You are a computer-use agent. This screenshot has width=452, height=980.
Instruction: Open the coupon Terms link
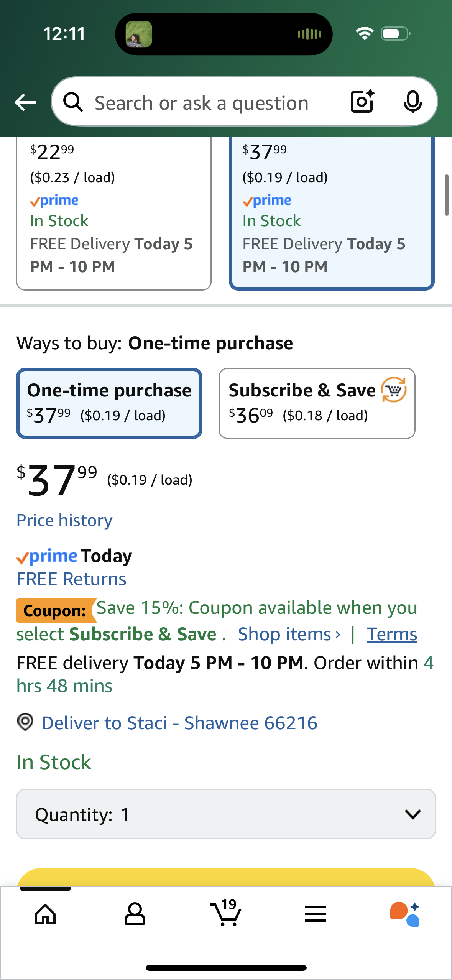392,634
